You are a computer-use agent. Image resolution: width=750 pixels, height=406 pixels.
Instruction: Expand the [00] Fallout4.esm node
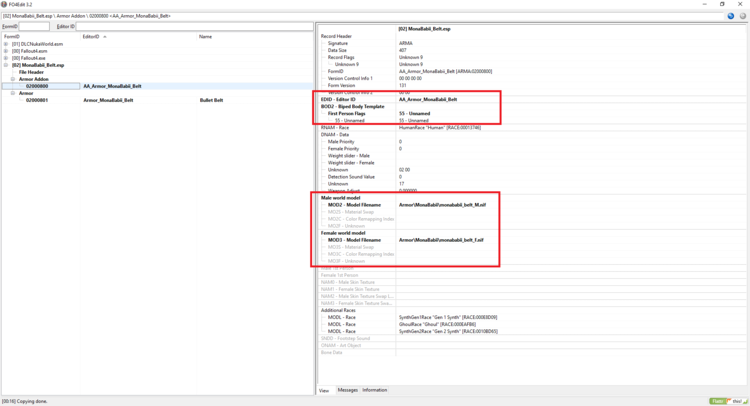(x=6, y=51)
